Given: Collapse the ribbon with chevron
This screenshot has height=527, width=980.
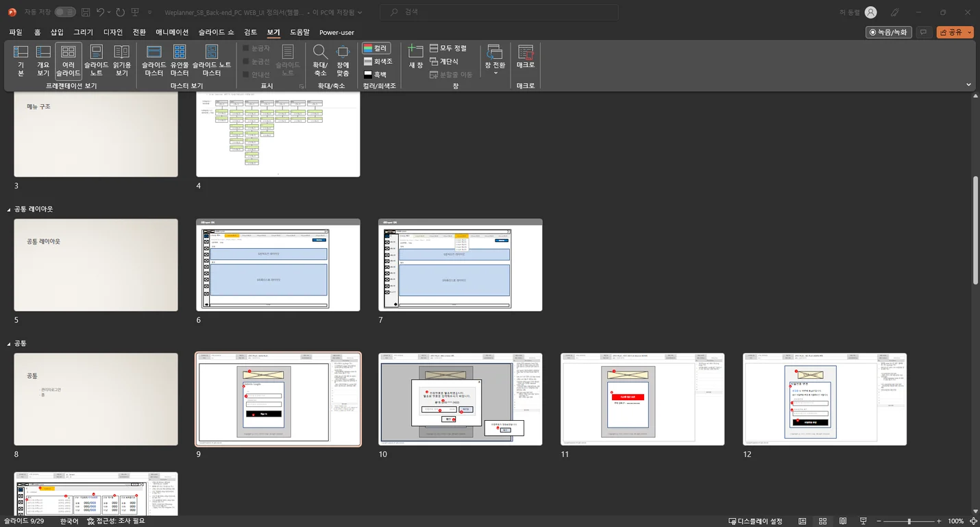Looking at the screenshot, I should 968,85.
